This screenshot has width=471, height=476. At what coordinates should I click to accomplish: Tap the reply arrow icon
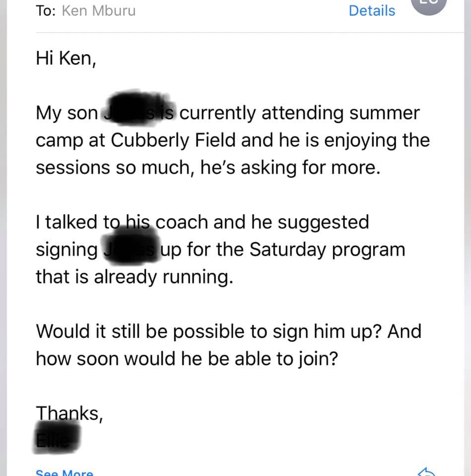tap(427, 472)
